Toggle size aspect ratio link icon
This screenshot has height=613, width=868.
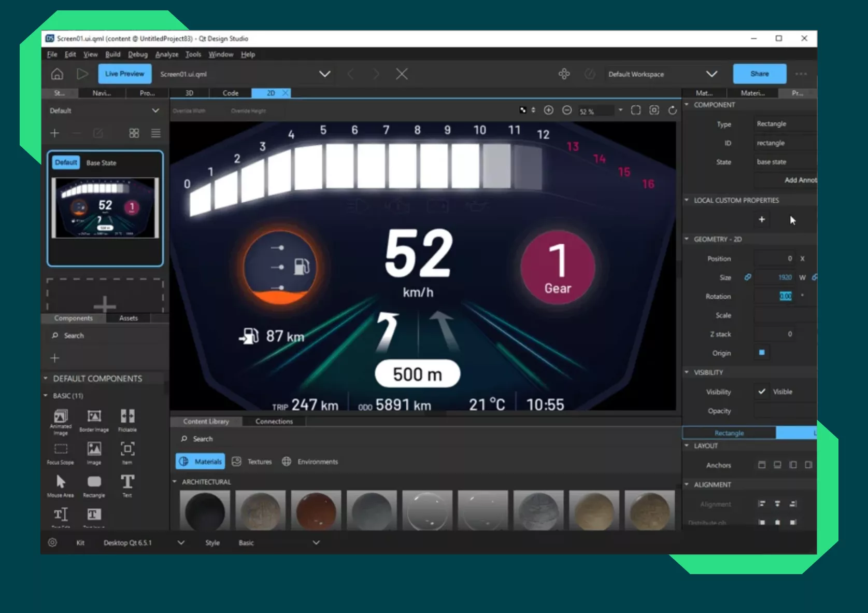coord(748,277)
